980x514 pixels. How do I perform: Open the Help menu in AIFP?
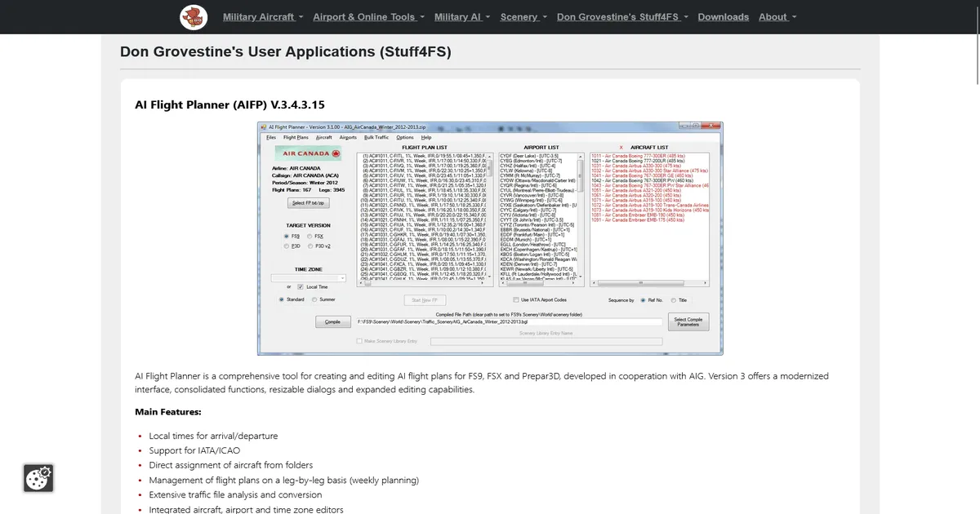426,137
